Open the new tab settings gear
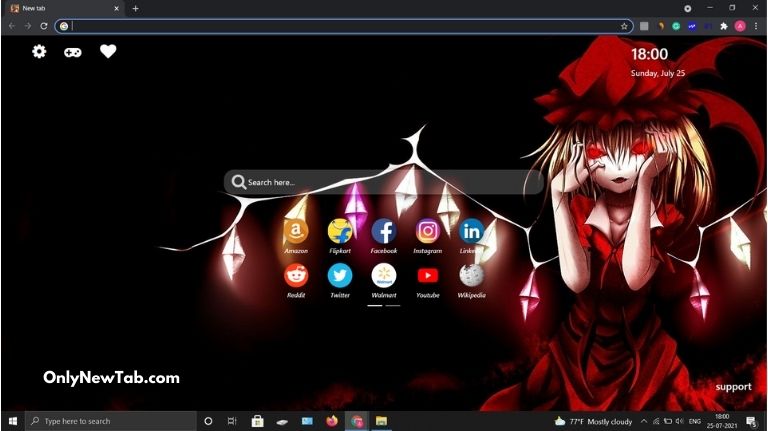The width and height of the screenshot is (768, 431). [x=39, y=51]
